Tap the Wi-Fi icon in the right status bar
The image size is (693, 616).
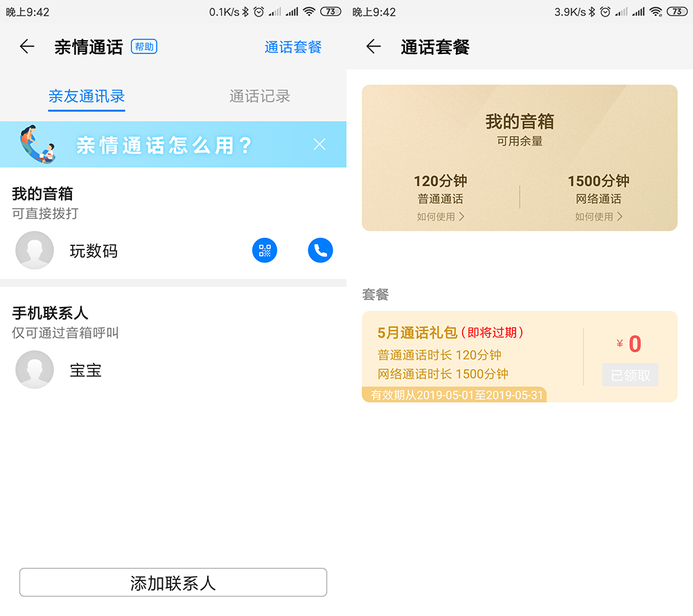pos(656,12)
